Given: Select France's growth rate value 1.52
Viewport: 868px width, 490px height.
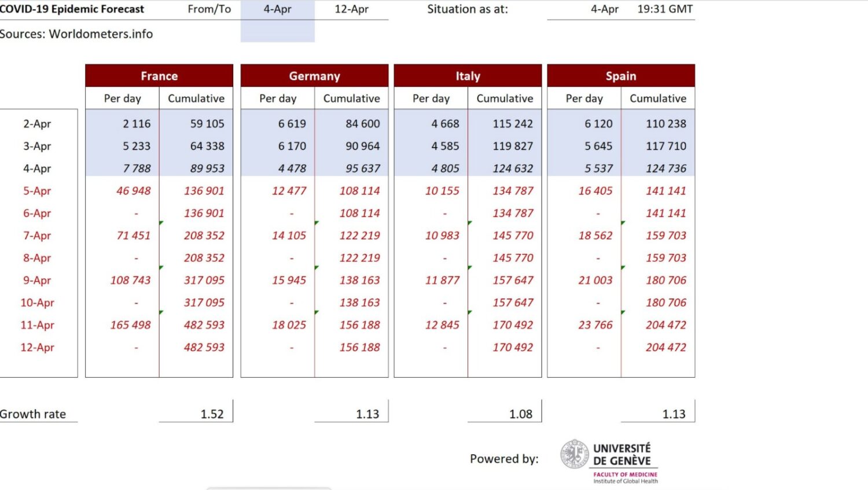Looking at the screenshot, I should pyautogui.click(x=212, y=414).
